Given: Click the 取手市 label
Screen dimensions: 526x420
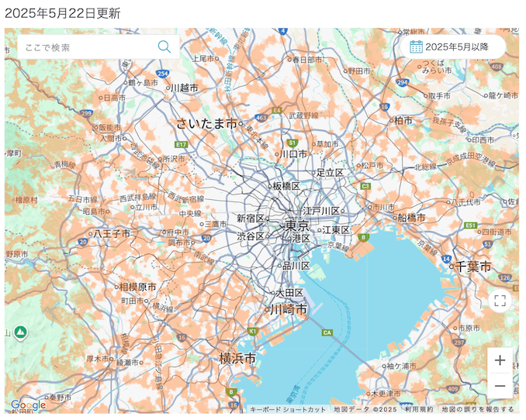Looking at the screenshot, I should pos(439,95).
